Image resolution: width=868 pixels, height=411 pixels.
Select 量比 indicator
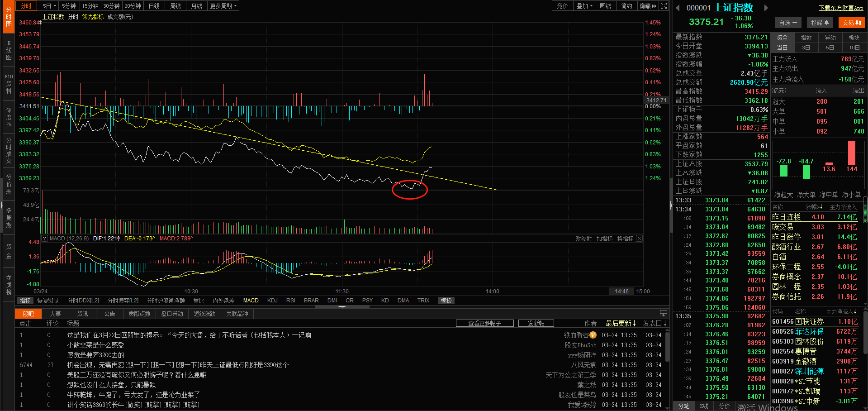pos(199,301)
